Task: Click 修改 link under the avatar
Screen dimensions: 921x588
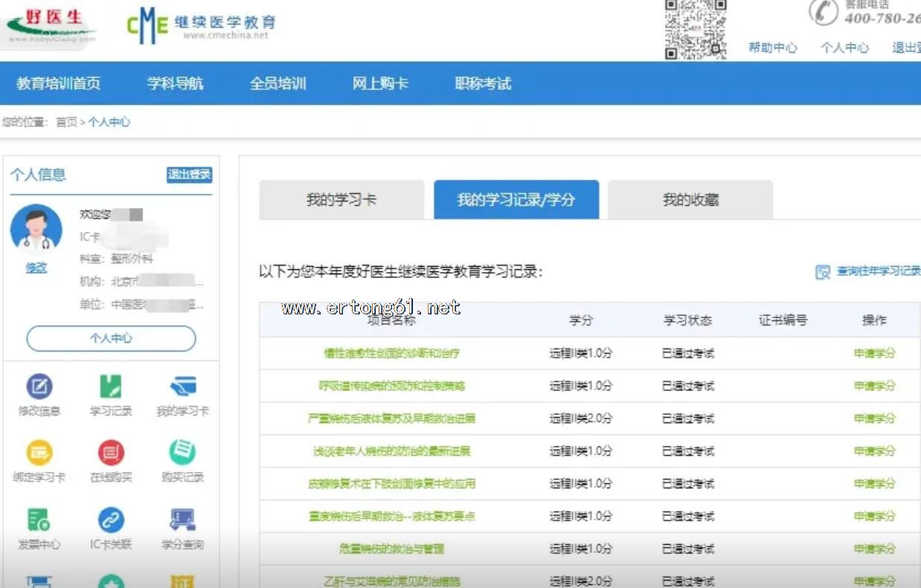Action: 36,268
